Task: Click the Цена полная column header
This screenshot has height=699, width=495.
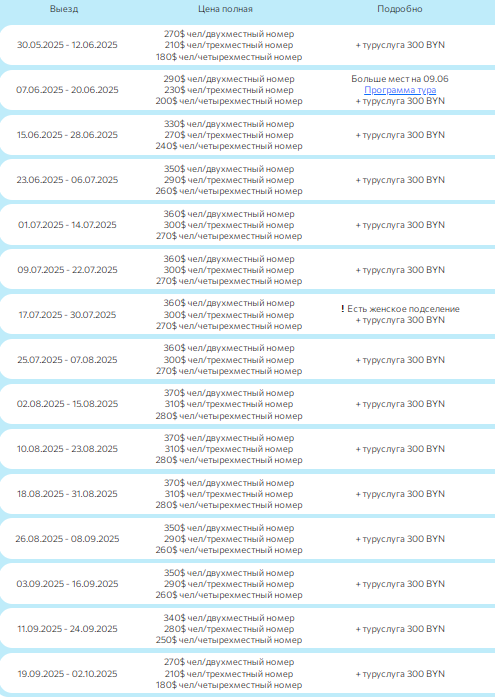Action: (225, 9)
